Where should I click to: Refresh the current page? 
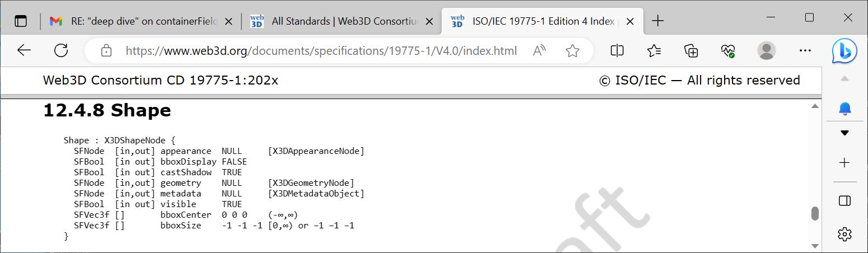[x=61, y=51]
